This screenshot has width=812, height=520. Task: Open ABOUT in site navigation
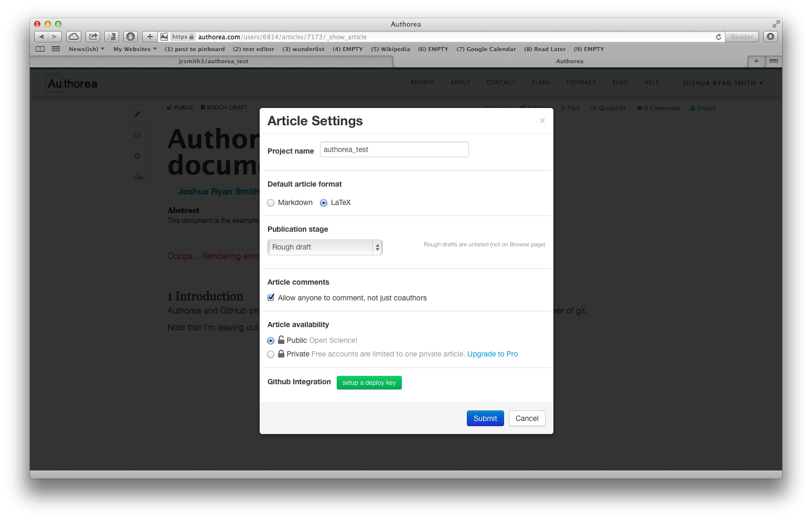461,83
